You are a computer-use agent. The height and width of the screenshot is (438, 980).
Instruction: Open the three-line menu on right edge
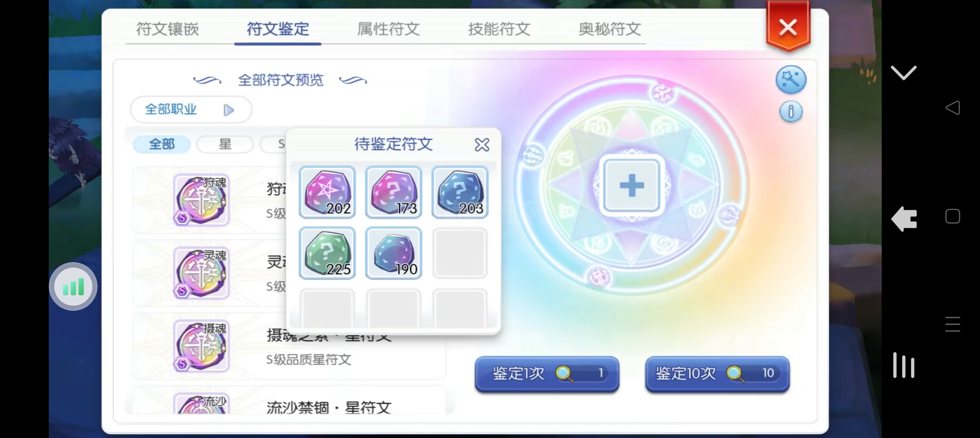(x=952, y=324)
